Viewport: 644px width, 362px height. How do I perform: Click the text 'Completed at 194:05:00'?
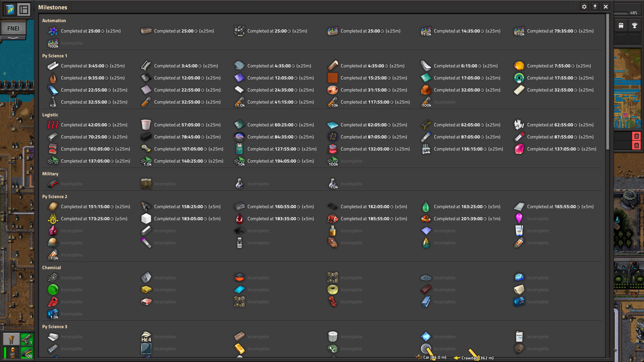272,161
